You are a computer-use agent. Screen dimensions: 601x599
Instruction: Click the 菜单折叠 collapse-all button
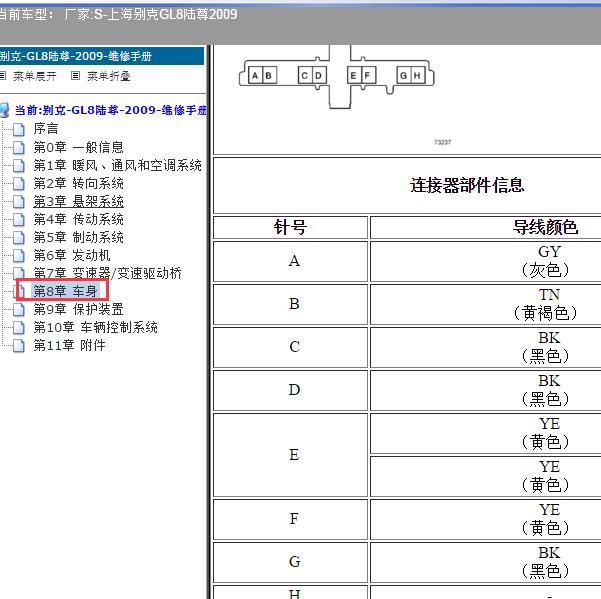pyautogui.click(x=109, y=76)
